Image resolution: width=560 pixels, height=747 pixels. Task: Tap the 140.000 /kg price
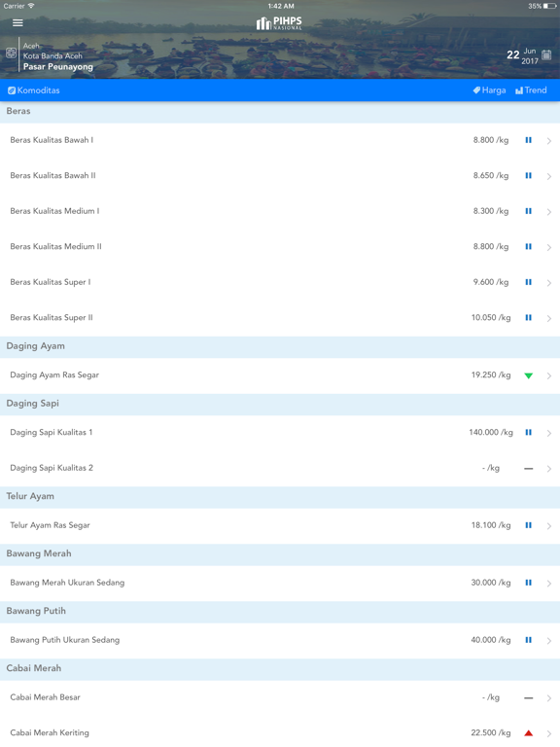(490, 432)
